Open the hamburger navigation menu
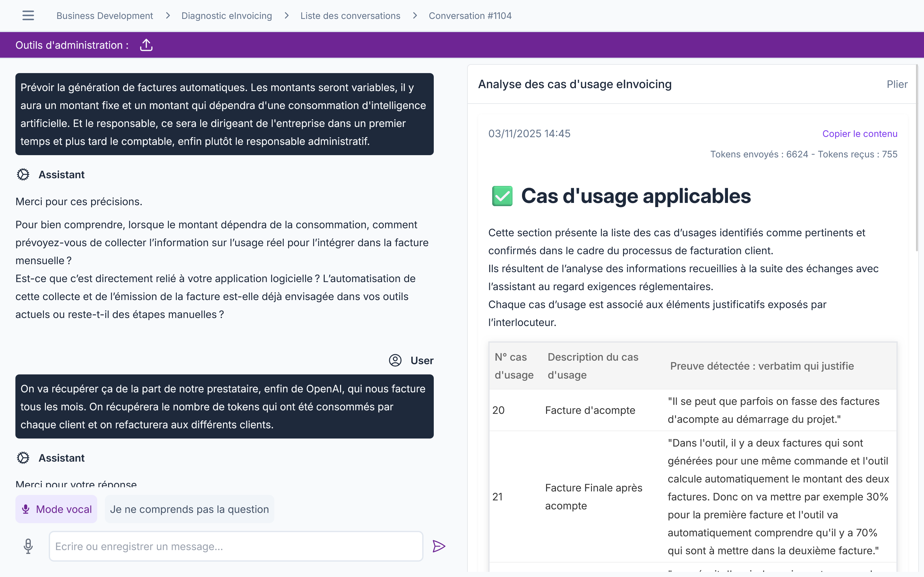This screenshot has height=577, width=924. [x=28, y=16]
